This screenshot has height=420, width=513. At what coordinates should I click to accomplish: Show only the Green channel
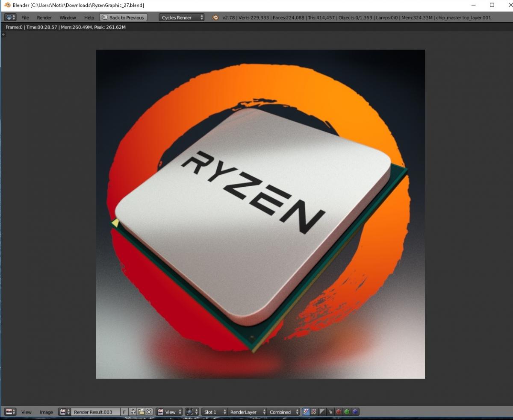(x=347, y=412)
